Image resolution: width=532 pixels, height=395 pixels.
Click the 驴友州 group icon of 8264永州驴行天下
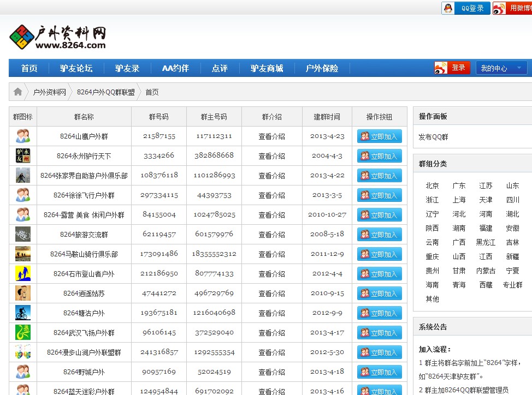point(22,155)
